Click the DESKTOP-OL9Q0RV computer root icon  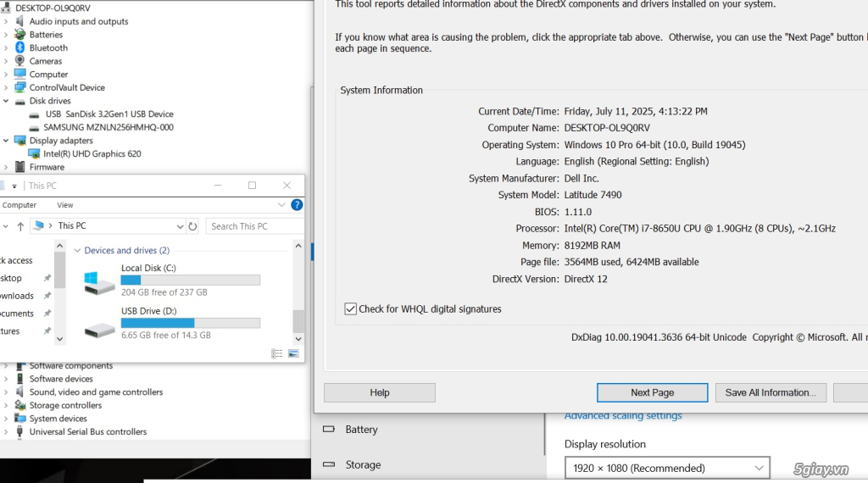click(x=6, y=8)
